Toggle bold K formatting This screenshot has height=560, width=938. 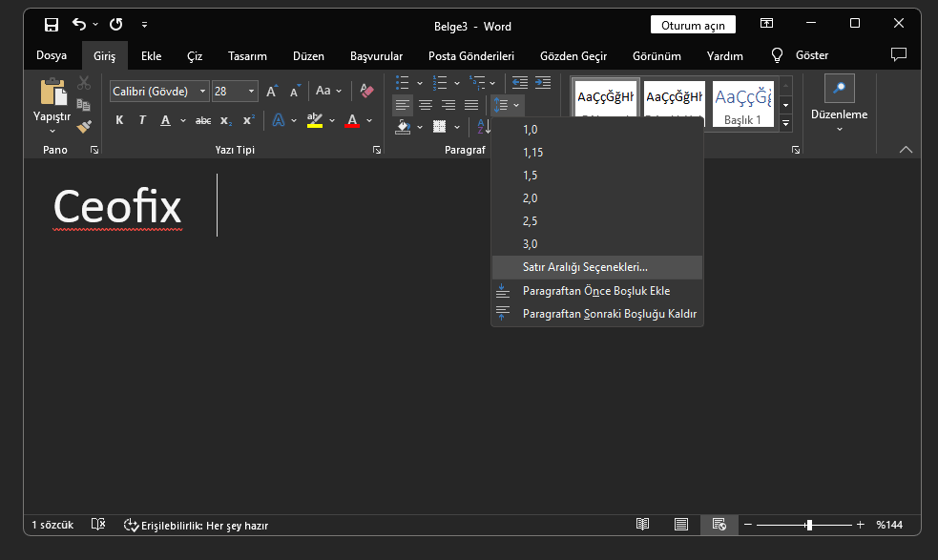119,120
